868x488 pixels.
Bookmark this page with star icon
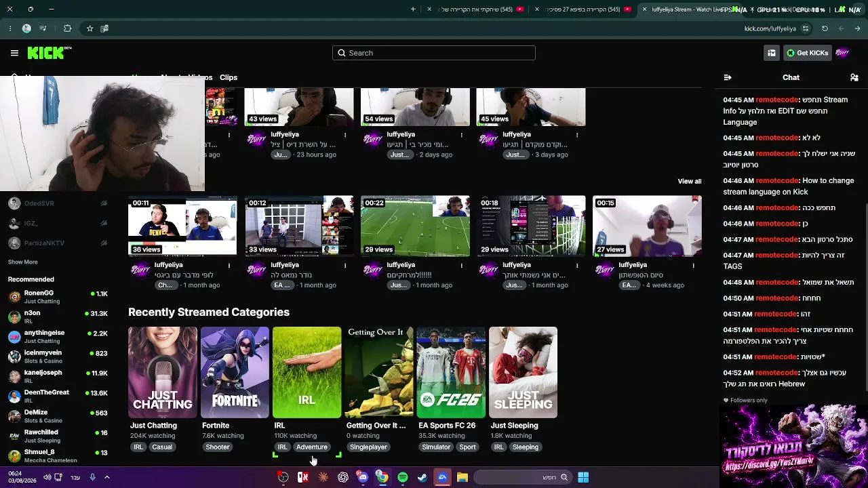click(90, 28)
